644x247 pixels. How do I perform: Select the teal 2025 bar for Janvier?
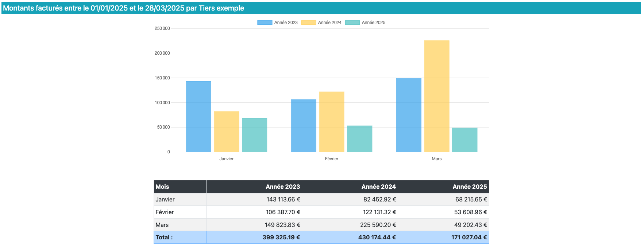pos(254,135)
